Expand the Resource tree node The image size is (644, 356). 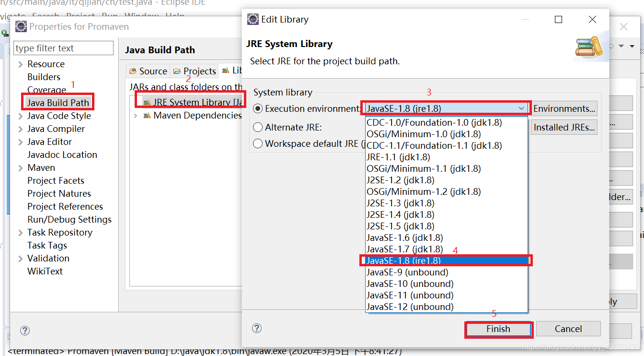pos(20,64)
